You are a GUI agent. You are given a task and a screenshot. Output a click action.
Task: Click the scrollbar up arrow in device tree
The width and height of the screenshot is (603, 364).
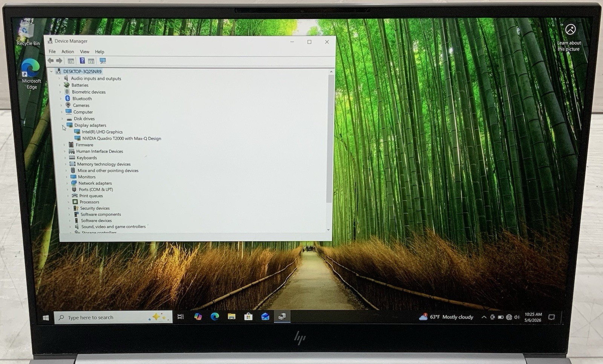(331, 72)
